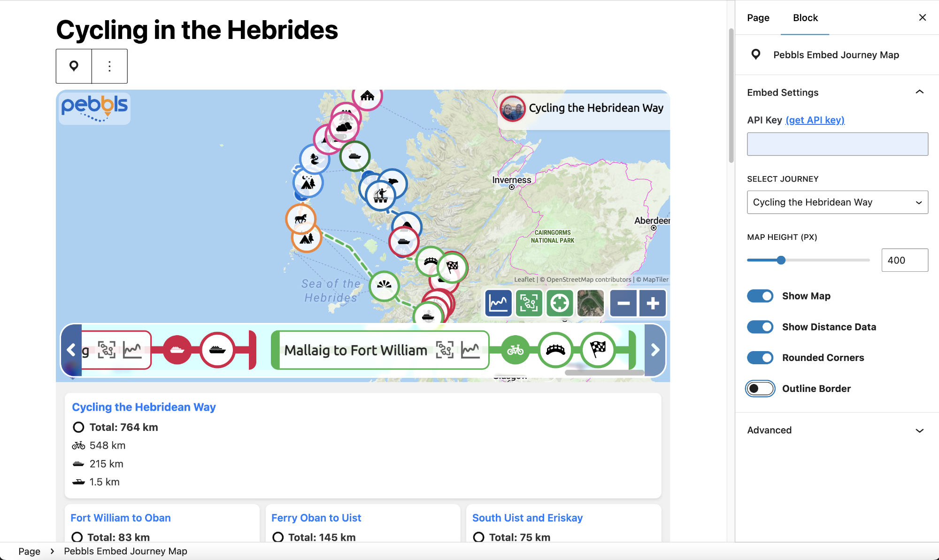939x560 pixels.
Task: Click the green recenter target map control
Action: (x=560, y=303)
